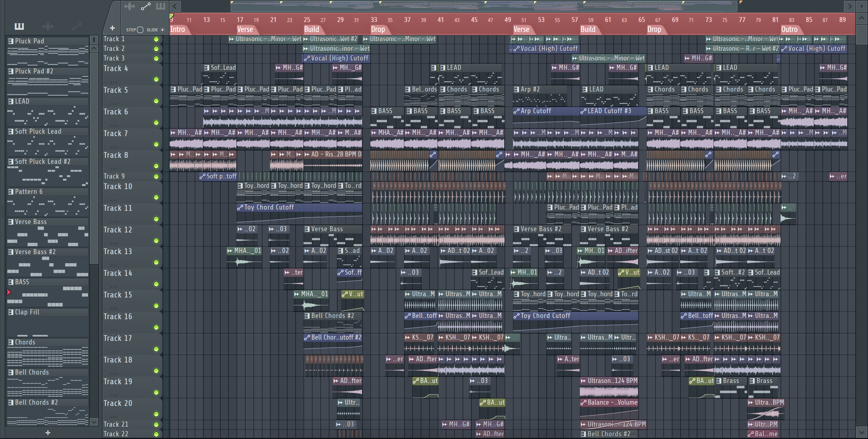Show automation clips in the picker panel
868x439 pixels.
(77, 26)
